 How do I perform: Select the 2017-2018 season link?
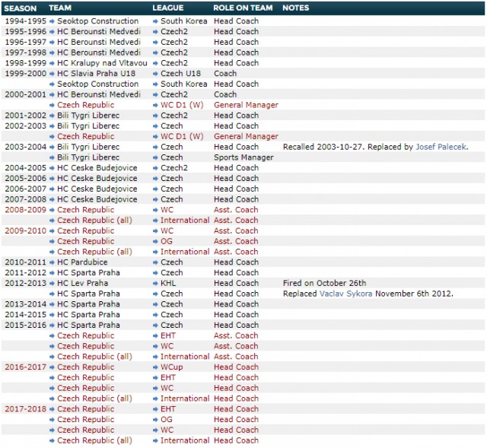25,409
